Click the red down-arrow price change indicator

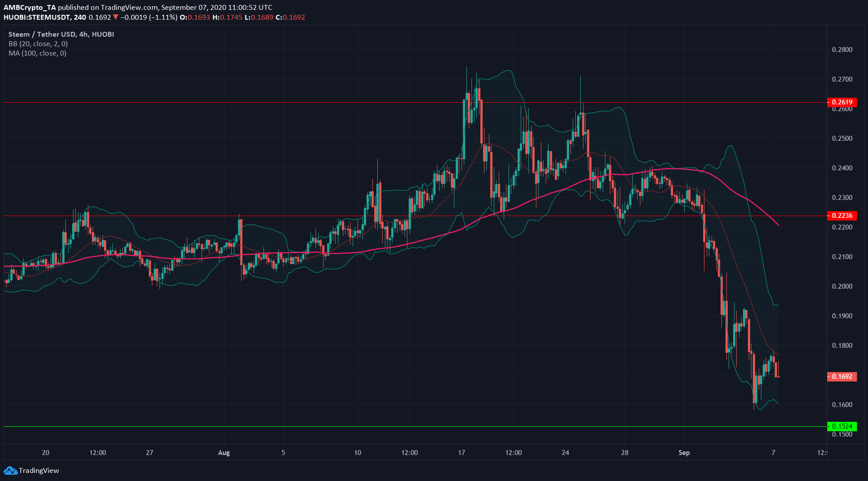point(116,17)
